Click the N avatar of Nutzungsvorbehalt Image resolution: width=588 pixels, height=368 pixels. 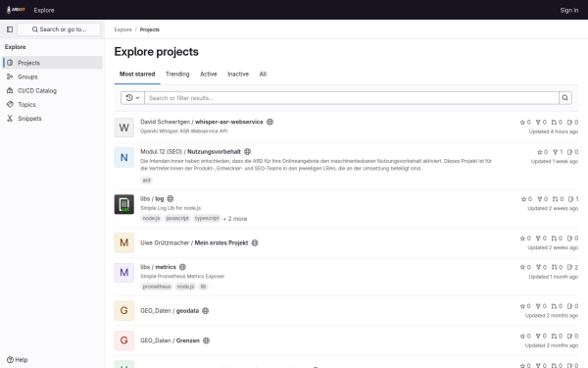click(124, 157)
